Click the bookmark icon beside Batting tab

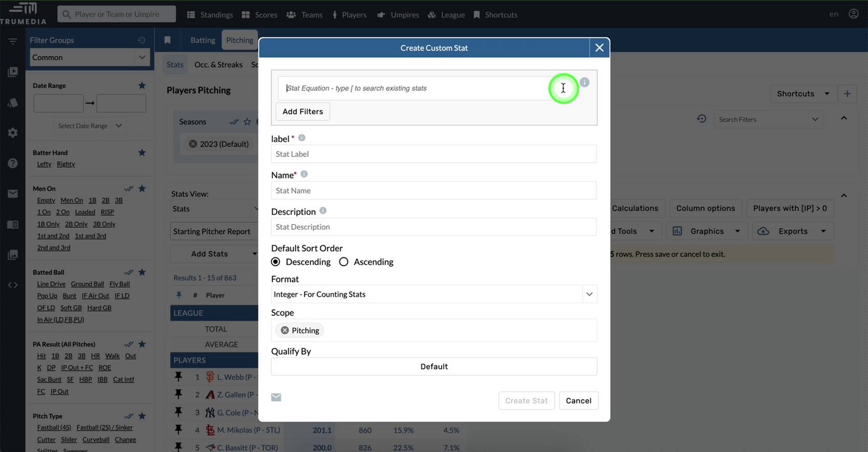(x=168, y=40)
